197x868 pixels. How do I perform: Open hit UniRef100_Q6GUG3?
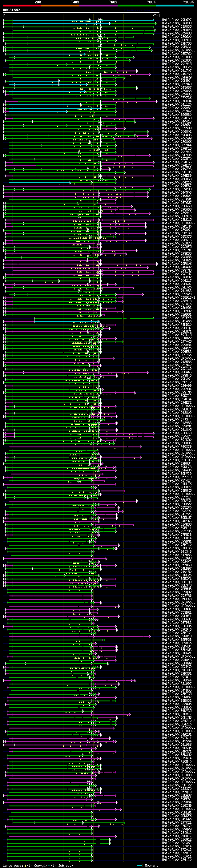[x=177, y=179]
